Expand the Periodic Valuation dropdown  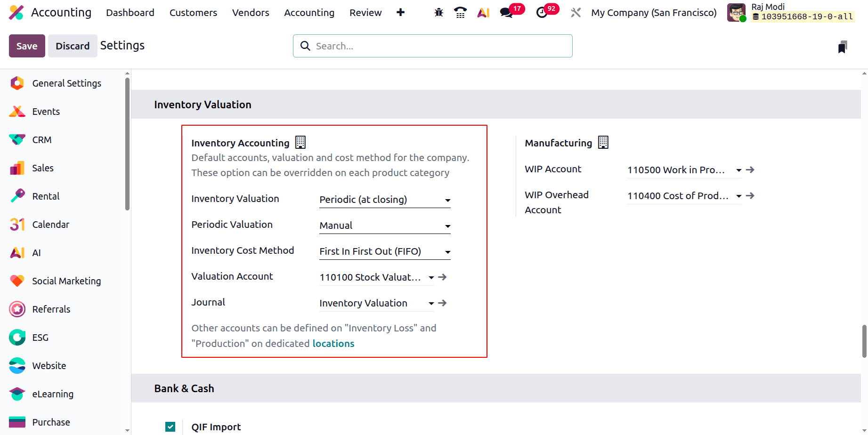click(x=447, y=226)
